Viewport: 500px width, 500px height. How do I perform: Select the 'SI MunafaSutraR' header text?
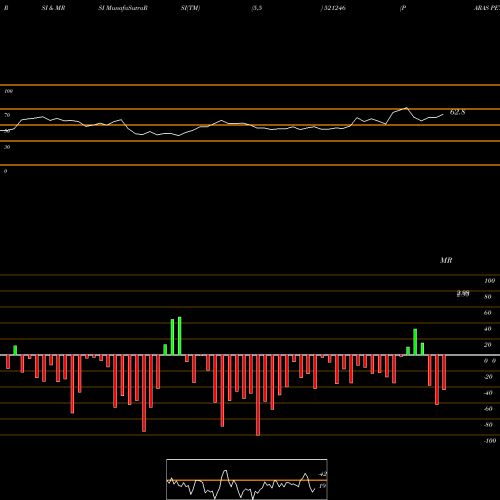123,8
